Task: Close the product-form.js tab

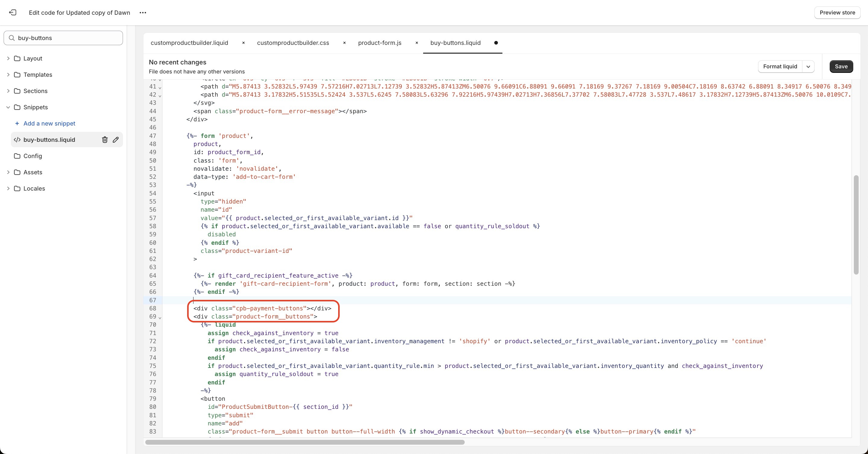Action: tap(417, 43)
